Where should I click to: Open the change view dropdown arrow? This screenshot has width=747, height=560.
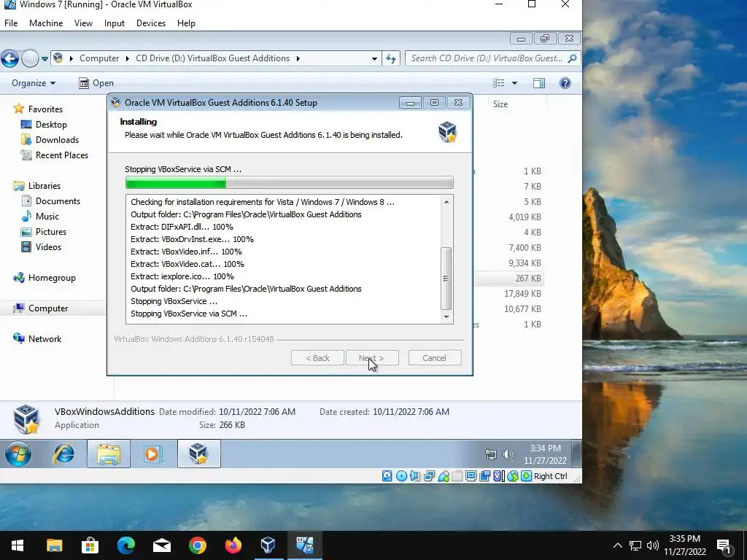pyautogui.click(x=514, y=83)
